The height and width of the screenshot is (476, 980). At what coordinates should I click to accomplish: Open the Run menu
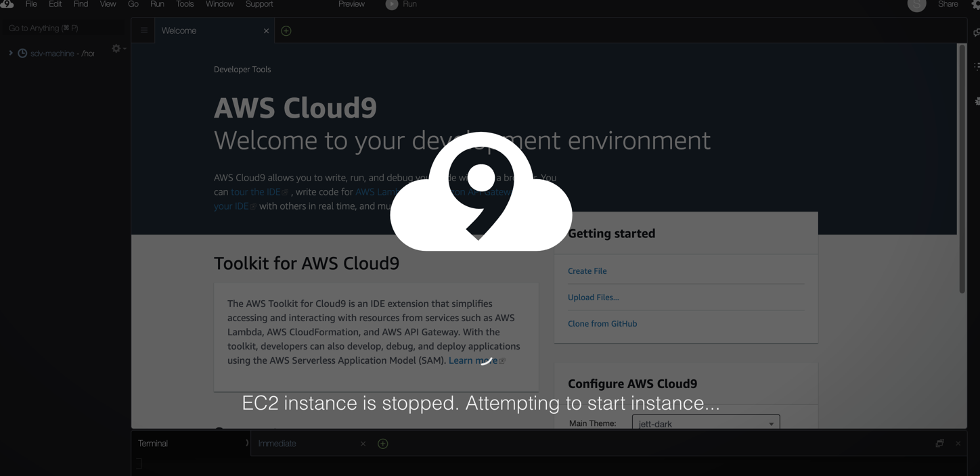click(x=157, y=4)
